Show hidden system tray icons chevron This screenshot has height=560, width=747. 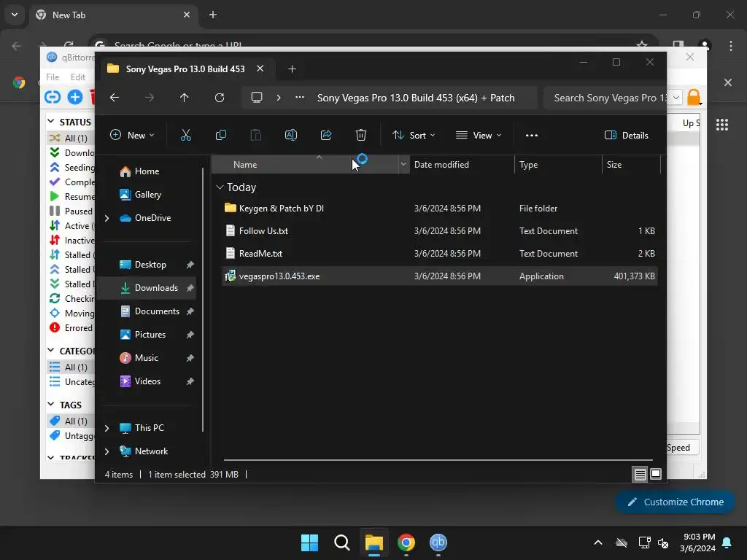(598, 542)
